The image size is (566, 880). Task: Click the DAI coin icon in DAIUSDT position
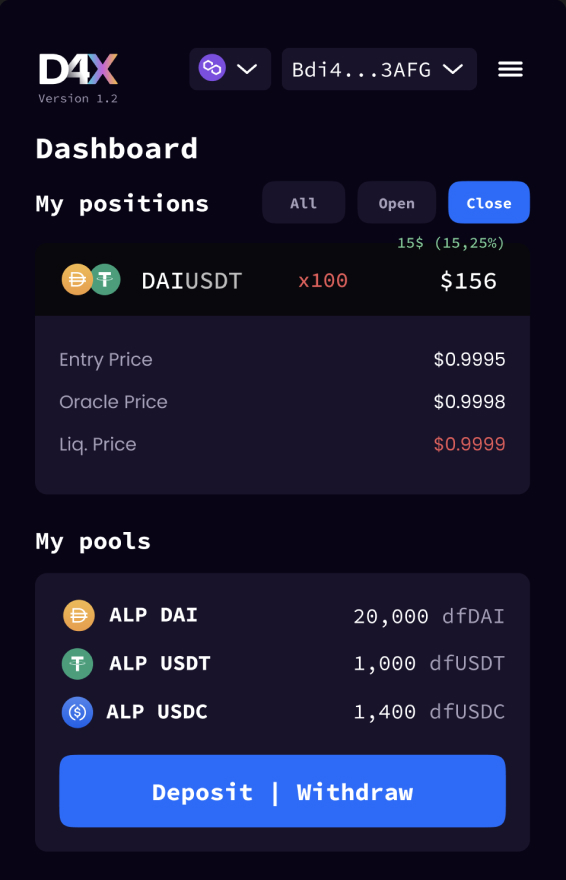click(76, 279)
